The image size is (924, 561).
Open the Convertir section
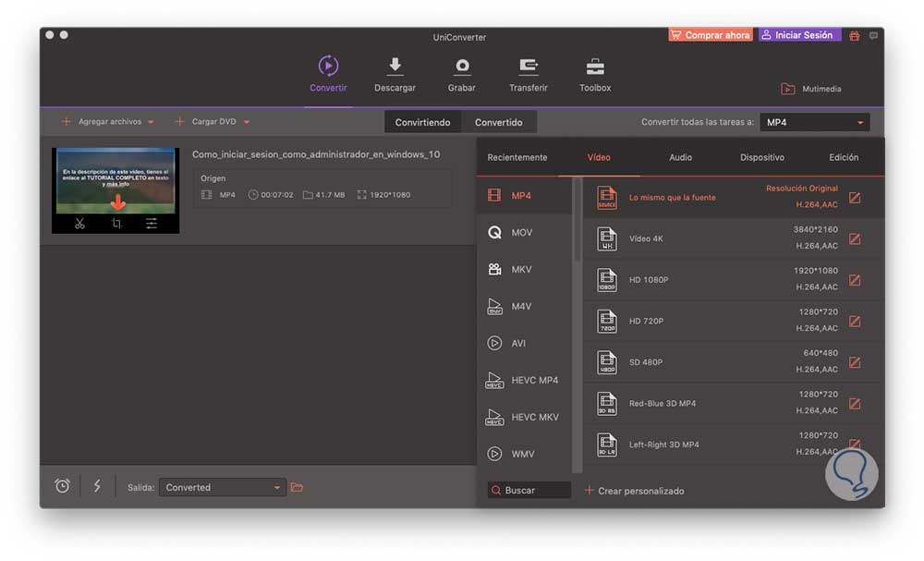click(x=328, y=74)
